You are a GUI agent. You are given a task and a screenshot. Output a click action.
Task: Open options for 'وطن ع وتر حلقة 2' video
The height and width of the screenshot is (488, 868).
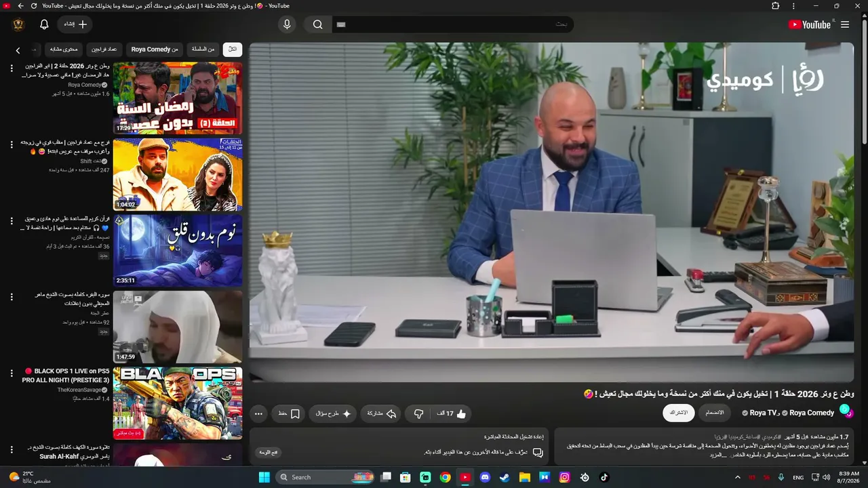coord(12,68)
